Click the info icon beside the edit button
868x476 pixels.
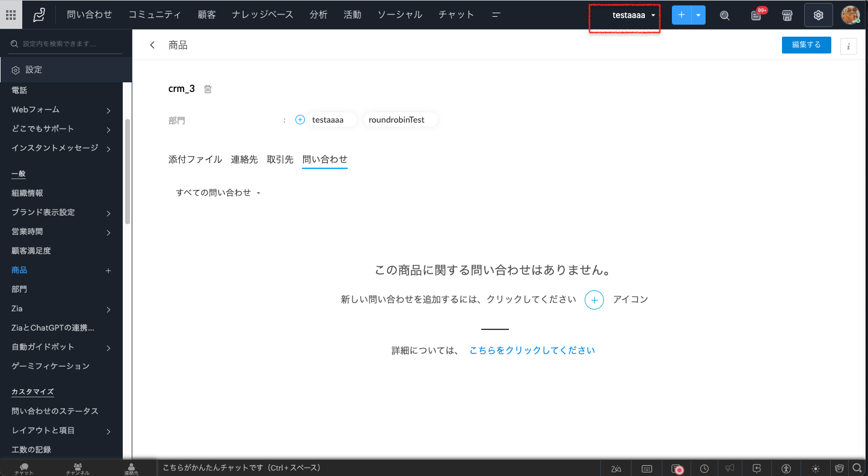pyautogui.click(x=848, y=46)
